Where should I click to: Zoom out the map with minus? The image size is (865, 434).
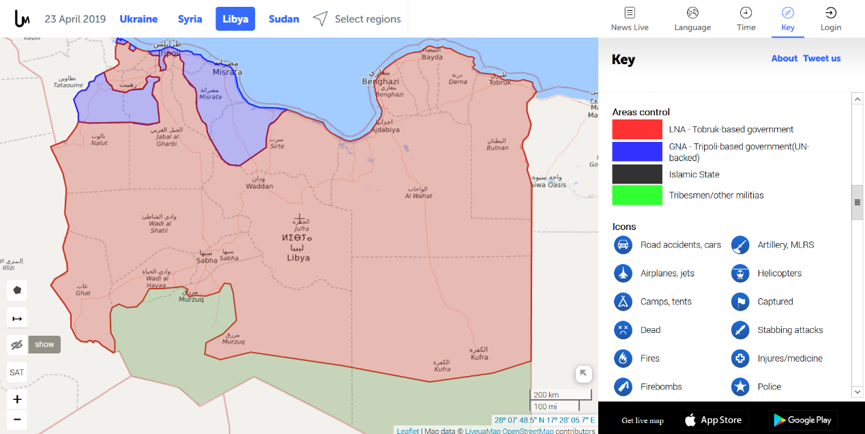[x=17, y=419]
